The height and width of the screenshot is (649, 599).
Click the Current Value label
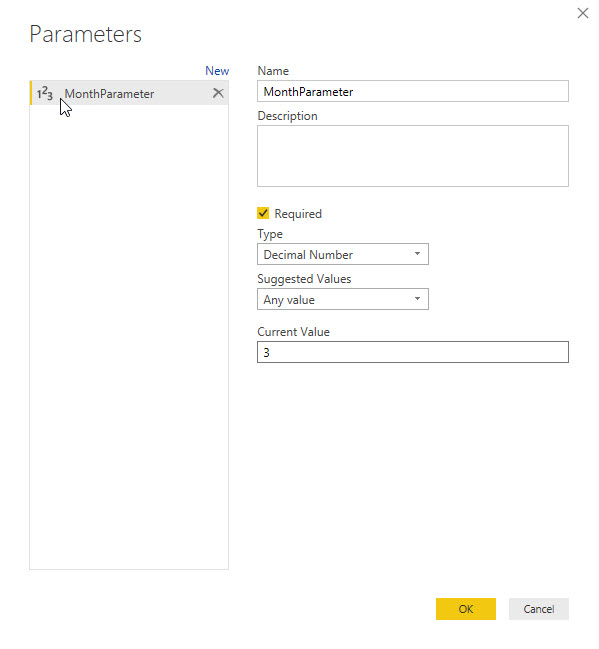(x=293, y=332)
